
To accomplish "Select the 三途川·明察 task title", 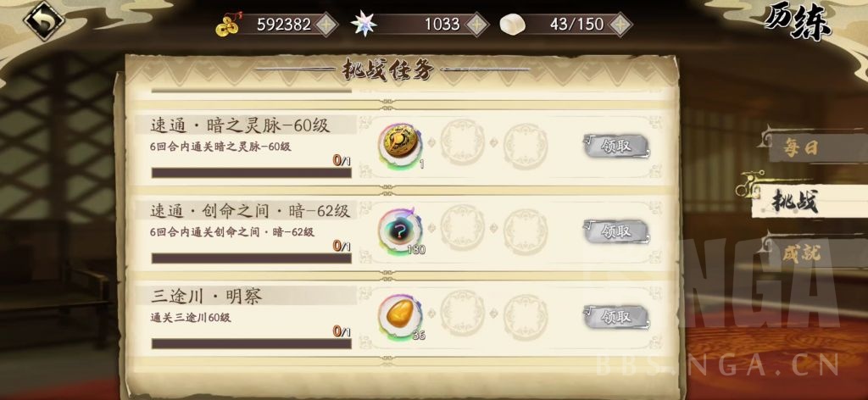I will point(207,297).
